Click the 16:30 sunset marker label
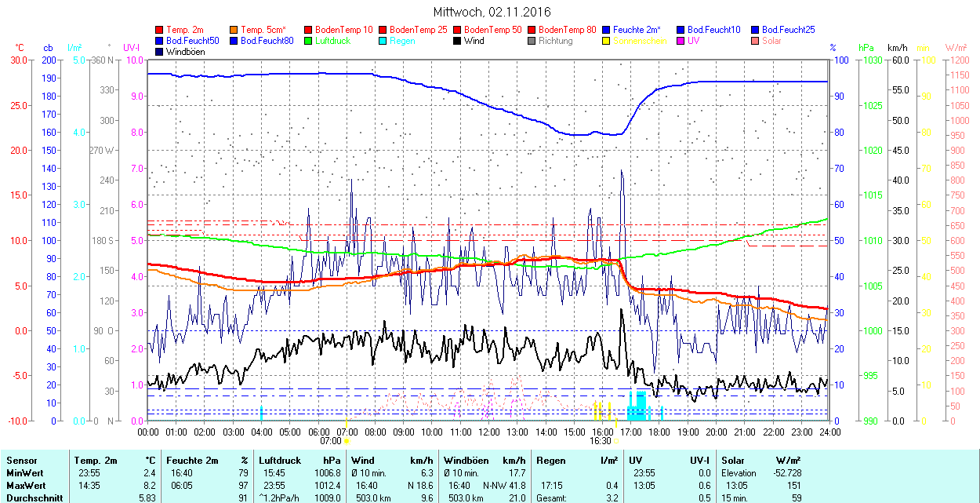This screenshot has width=980, height=503. [600, 441]
